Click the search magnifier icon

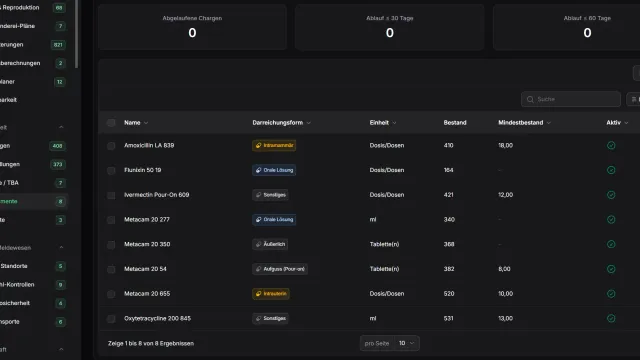[530, 99]
